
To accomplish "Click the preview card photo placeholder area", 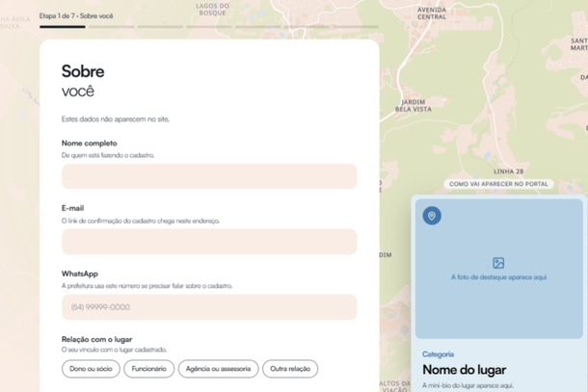I will 498,269.
